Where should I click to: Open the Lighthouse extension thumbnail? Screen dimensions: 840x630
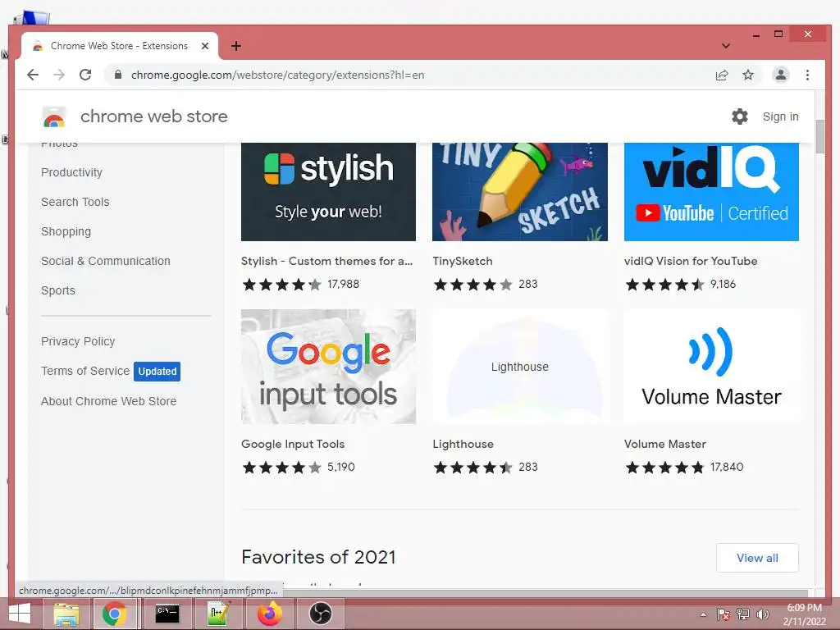pyautogui.click(x=519, y=367)
